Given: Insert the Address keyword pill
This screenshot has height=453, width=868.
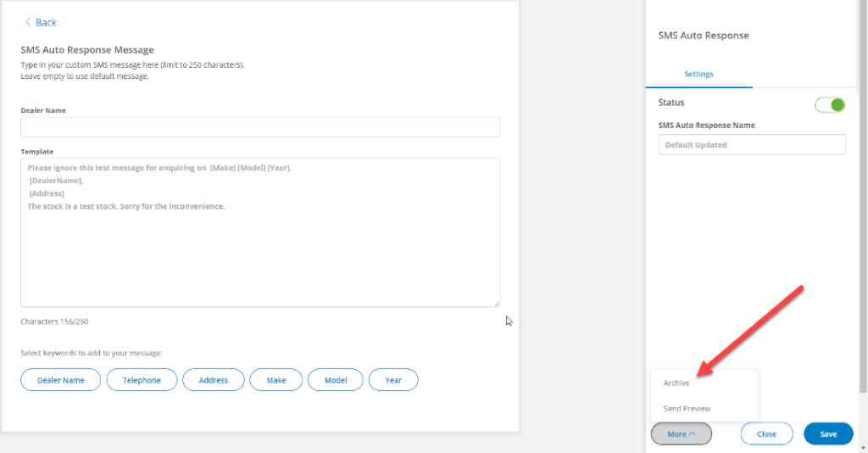Looking at the screenshot, I should point(214,380).
